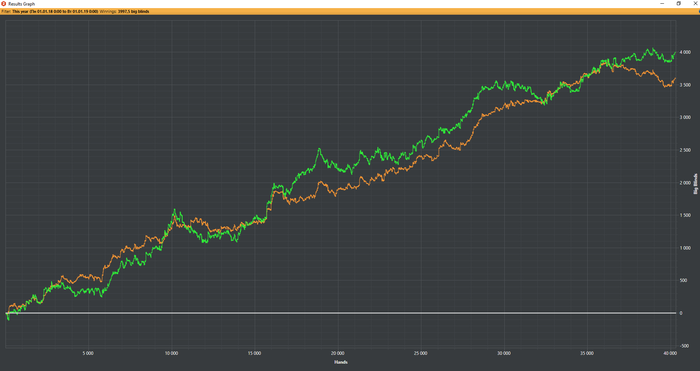Click the orange line's right end point
This screenshot has height=371, width=700.
(675, 79)
